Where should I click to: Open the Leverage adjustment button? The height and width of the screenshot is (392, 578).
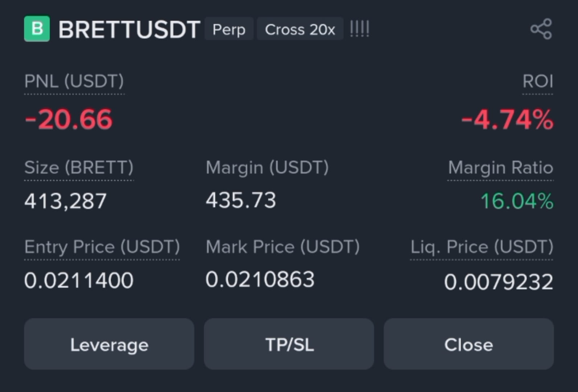(x=109, y=344)
